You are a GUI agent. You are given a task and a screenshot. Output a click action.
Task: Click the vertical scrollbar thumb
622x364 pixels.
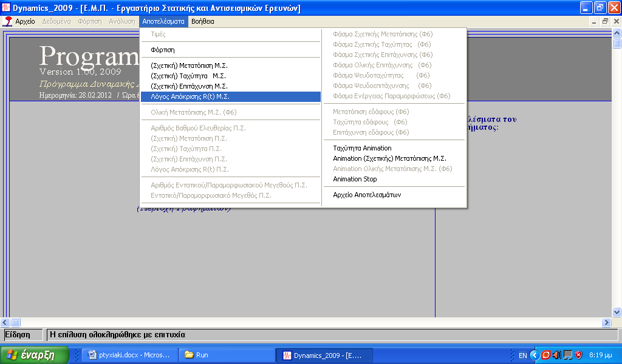[x=617, y=43]
